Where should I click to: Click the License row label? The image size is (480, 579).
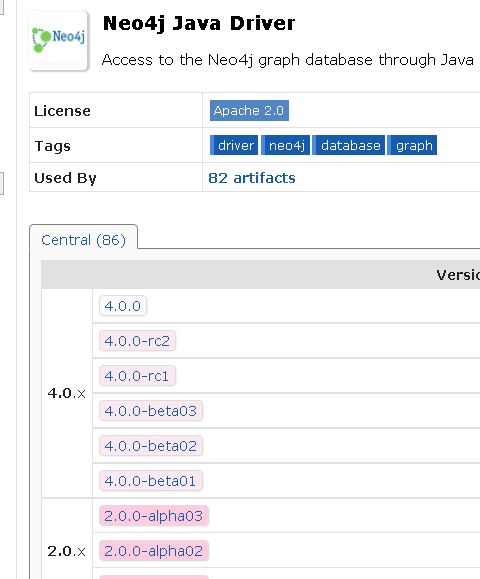(62, 111)
